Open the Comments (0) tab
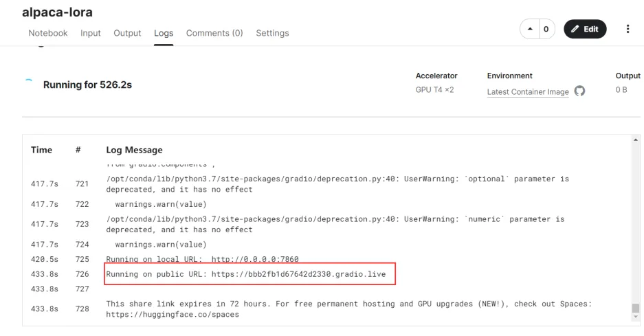 click(214, 33)
